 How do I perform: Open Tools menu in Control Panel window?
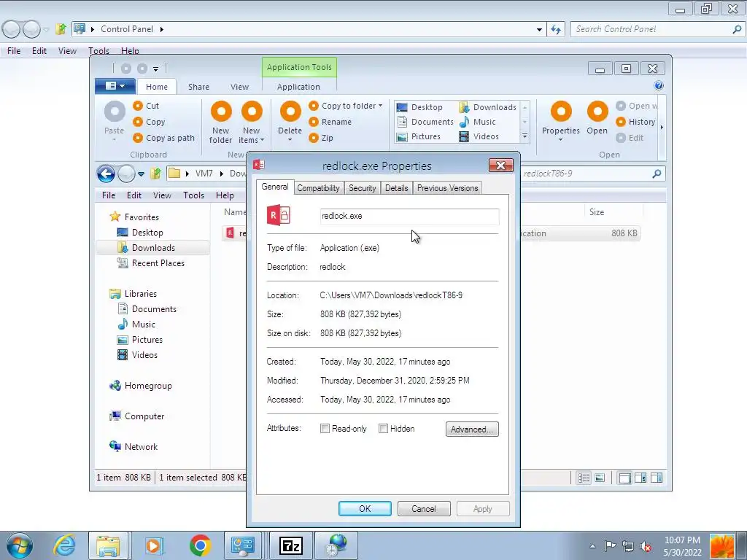click(98, 51)
